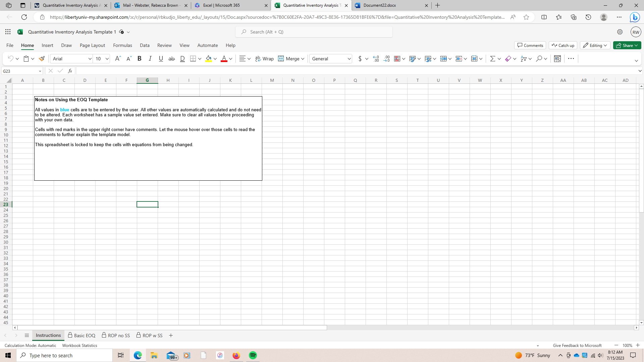644x362 pixels.
Task: Click the green Share button
Action: [627, 45]
